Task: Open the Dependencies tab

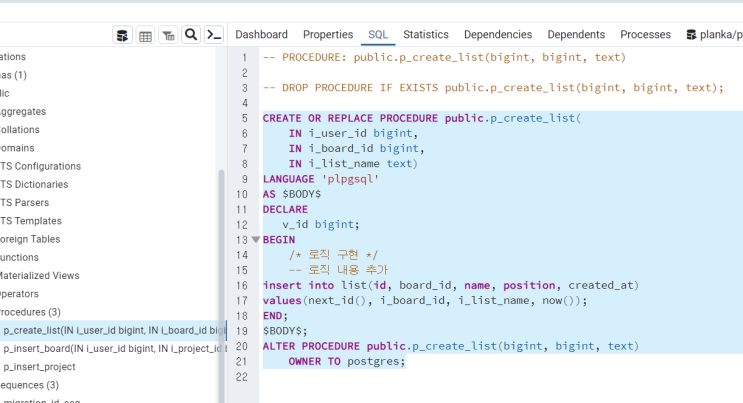Action: 498,35
